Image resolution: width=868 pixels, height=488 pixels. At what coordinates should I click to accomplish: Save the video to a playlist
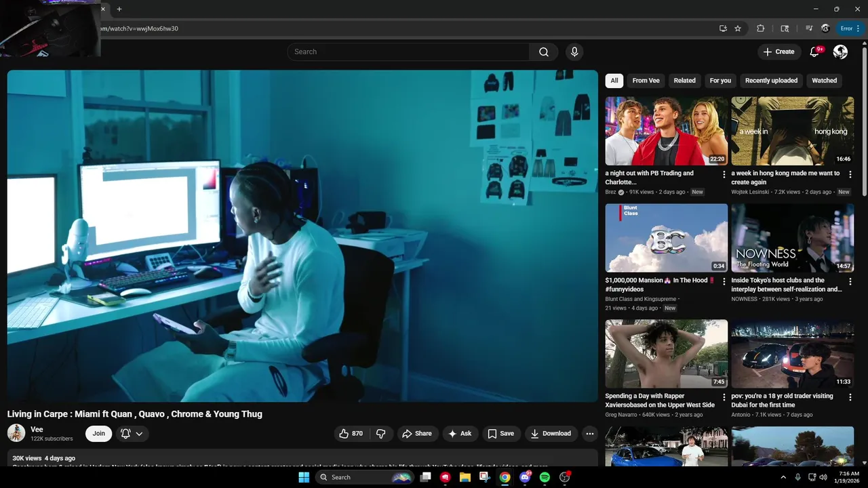pos(501,434)
